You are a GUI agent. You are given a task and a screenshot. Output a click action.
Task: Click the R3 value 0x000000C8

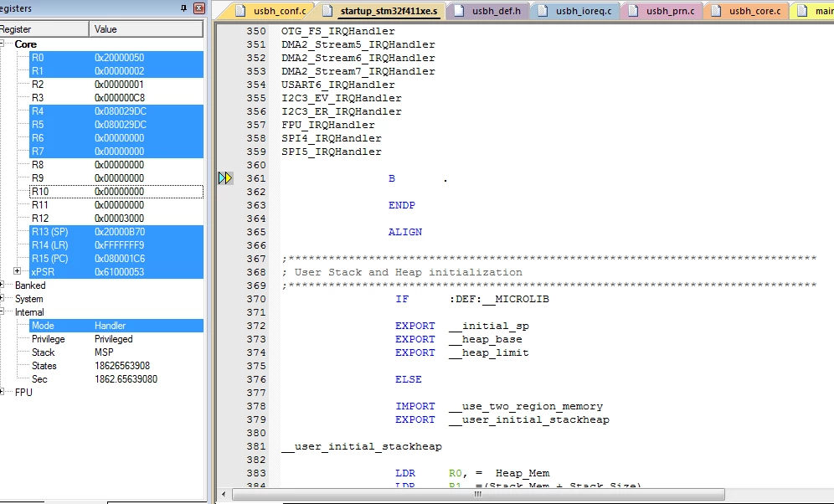click(x=120, y=98)
